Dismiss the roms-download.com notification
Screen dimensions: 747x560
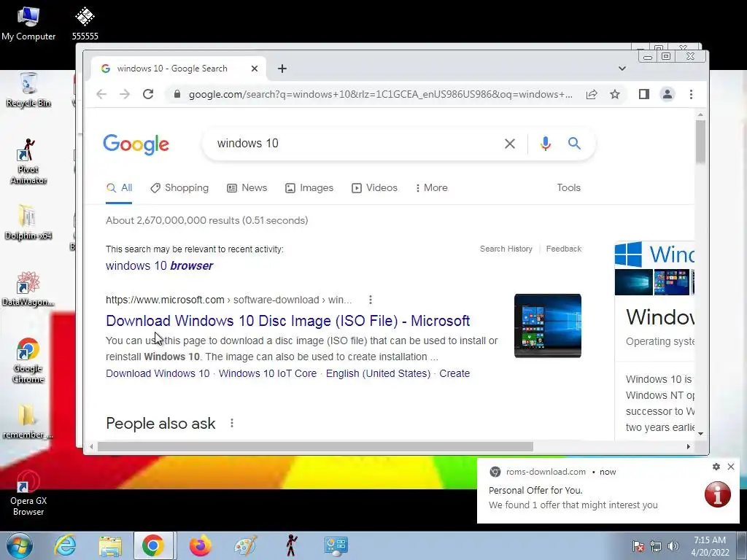(731, 467)
